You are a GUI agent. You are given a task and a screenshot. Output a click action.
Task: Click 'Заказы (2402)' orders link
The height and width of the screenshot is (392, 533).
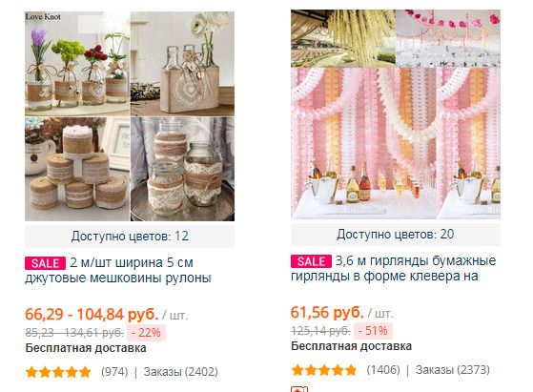pyautogui.click(x=181, y=372)
